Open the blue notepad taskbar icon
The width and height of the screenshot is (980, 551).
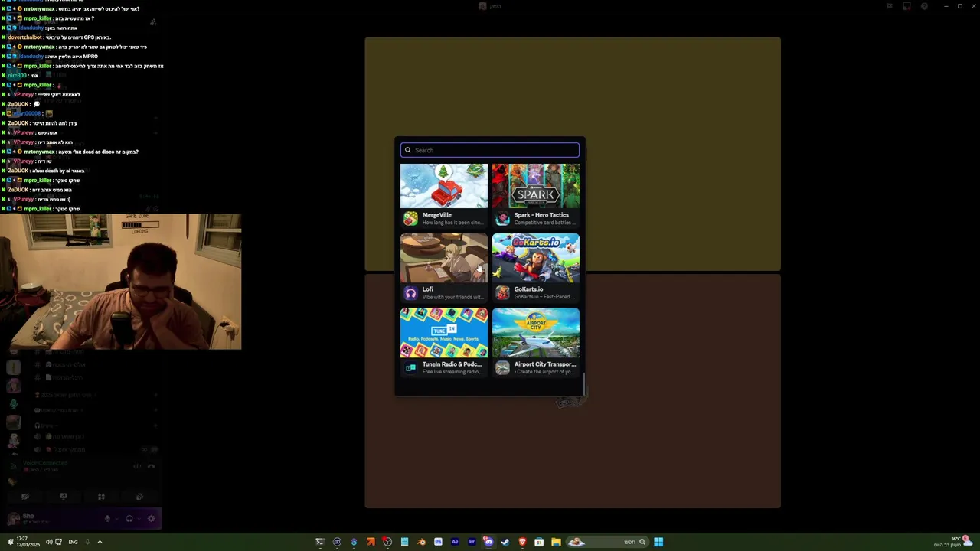click(x=404, y=542)
